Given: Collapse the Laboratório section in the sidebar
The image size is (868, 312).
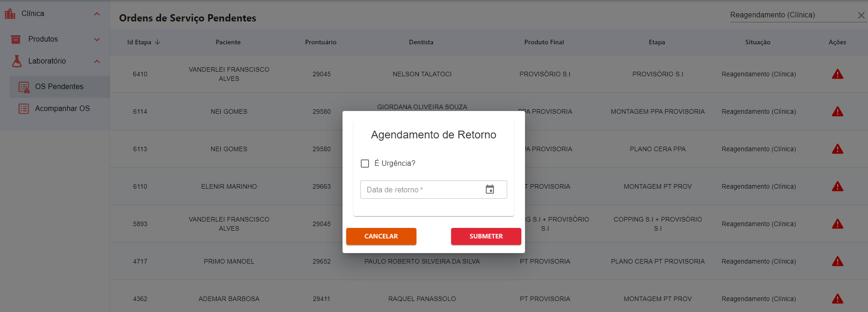Looking at the screenshot, I should [96, 61].
